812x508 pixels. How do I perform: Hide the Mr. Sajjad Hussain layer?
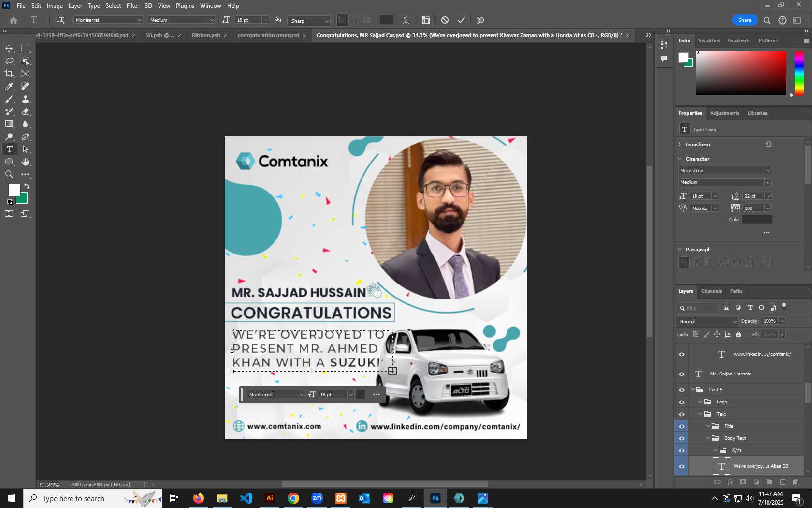[681, 374]
